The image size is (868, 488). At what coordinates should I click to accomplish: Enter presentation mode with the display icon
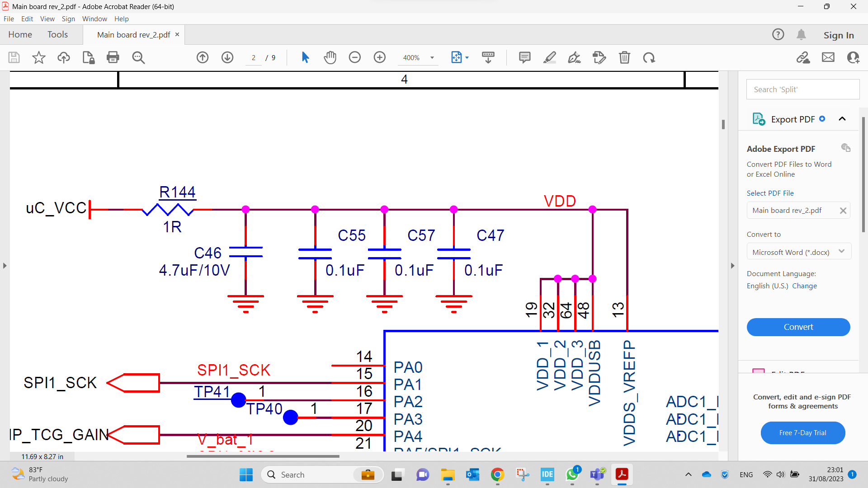(x=488, y=57)
